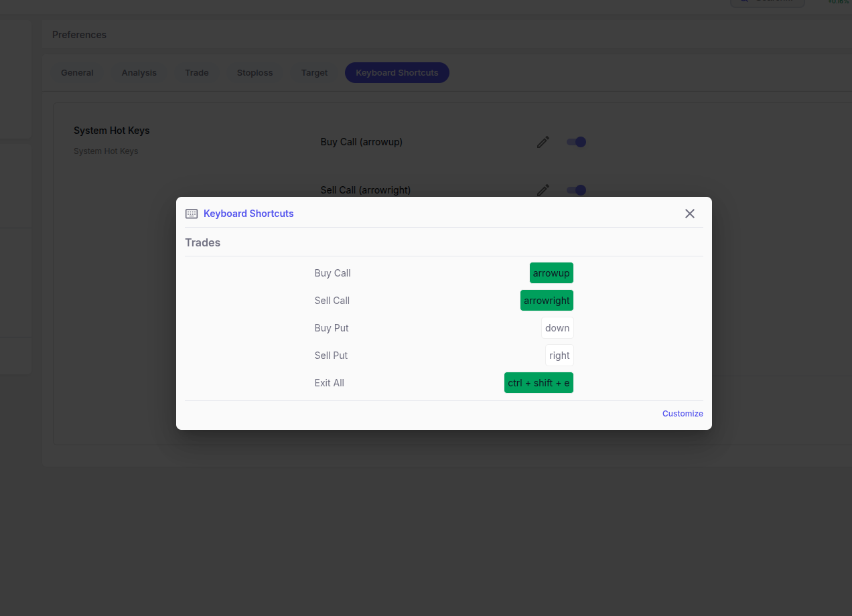This screenshot has height=616, width=852.
Task: Click the Keyboard Shortcuts dialog title
Action: (x=248, y=214)
